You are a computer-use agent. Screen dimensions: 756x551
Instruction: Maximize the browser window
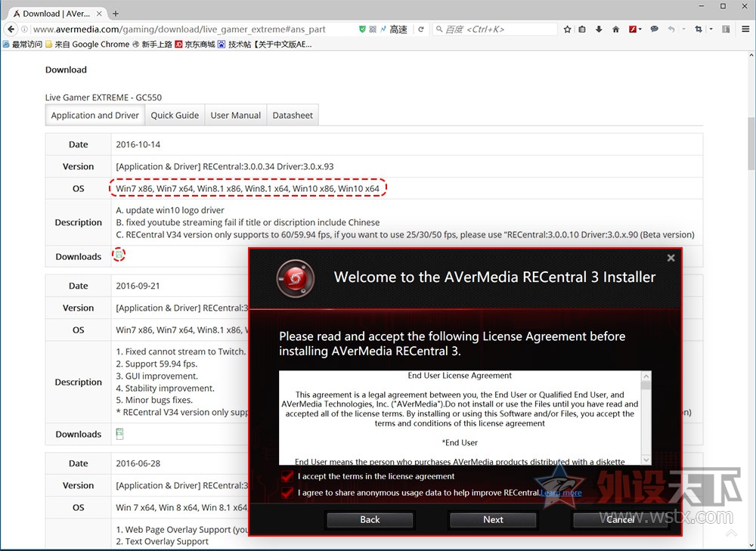click(723, 6)
